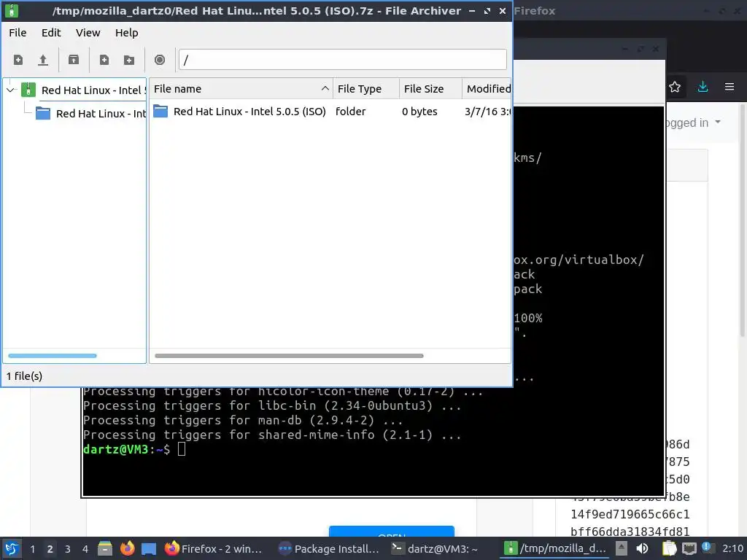Image resolution: width=747 pixels, height=560 pixels.
Task: Switch to Package Installer taskbar window
Action: click(329, 549)
